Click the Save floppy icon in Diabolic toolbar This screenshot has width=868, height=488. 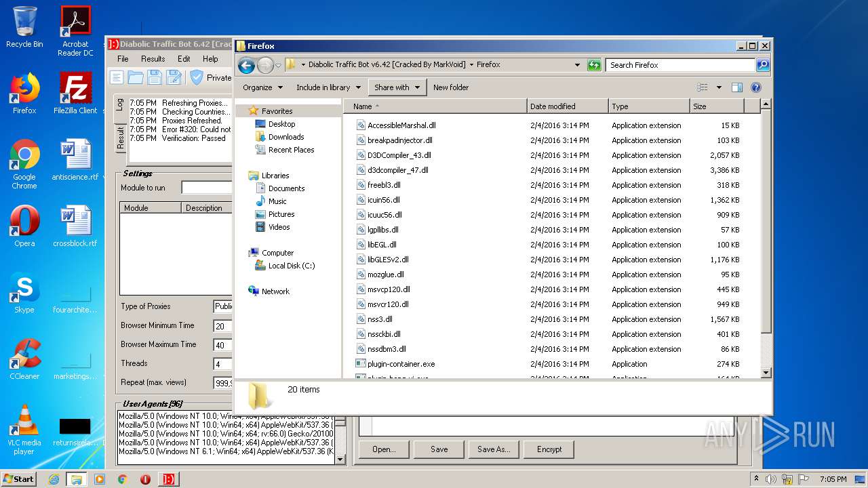[155, 77]
